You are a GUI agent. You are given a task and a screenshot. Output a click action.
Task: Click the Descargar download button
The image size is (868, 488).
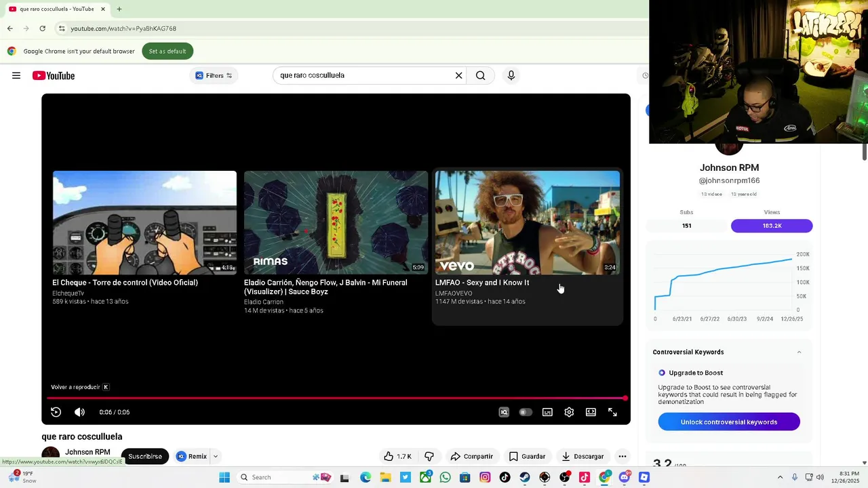coord(582,456)
